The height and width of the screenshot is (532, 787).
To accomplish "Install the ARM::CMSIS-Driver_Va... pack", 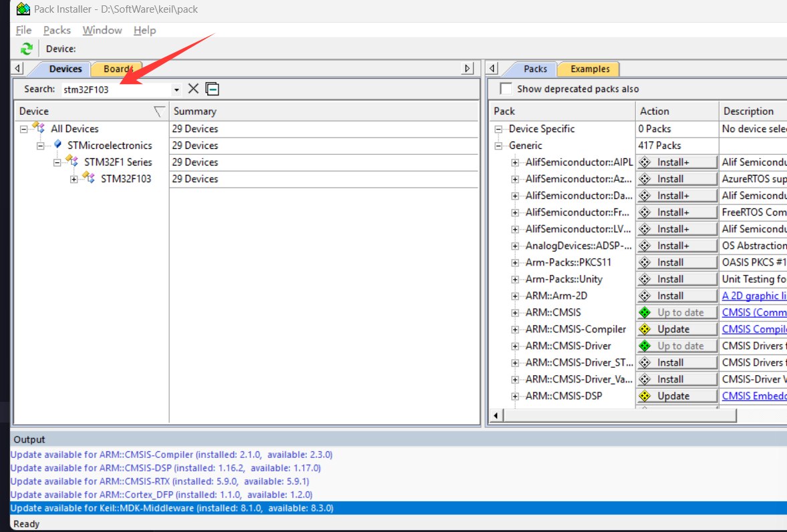I will coord(677,379).
